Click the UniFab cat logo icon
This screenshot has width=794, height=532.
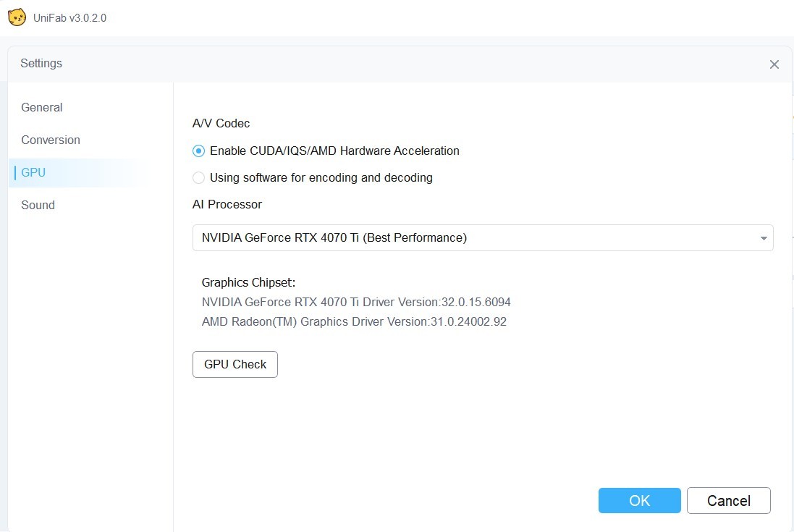click(x=17, y=17)
